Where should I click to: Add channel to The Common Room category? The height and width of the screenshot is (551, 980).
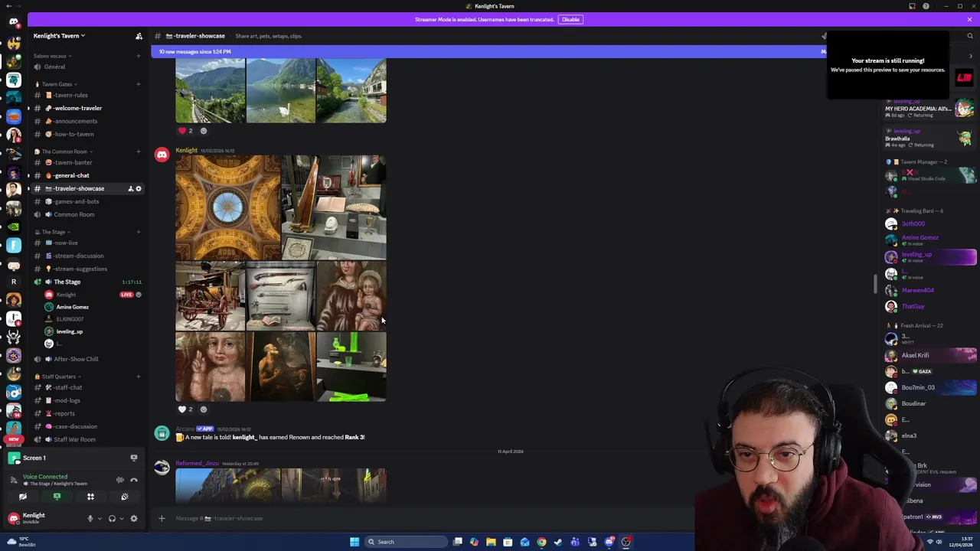point(139,152)
